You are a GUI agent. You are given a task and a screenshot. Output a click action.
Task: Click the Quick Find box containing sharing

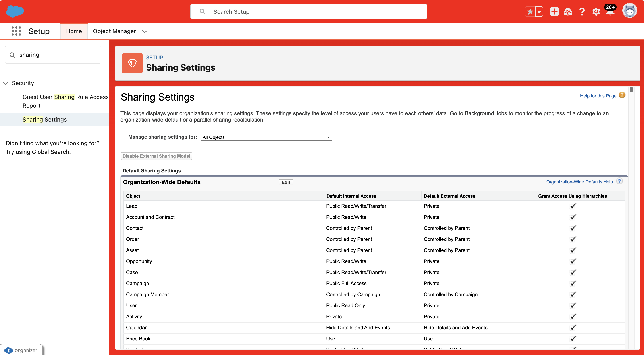[x=53, y=55]
